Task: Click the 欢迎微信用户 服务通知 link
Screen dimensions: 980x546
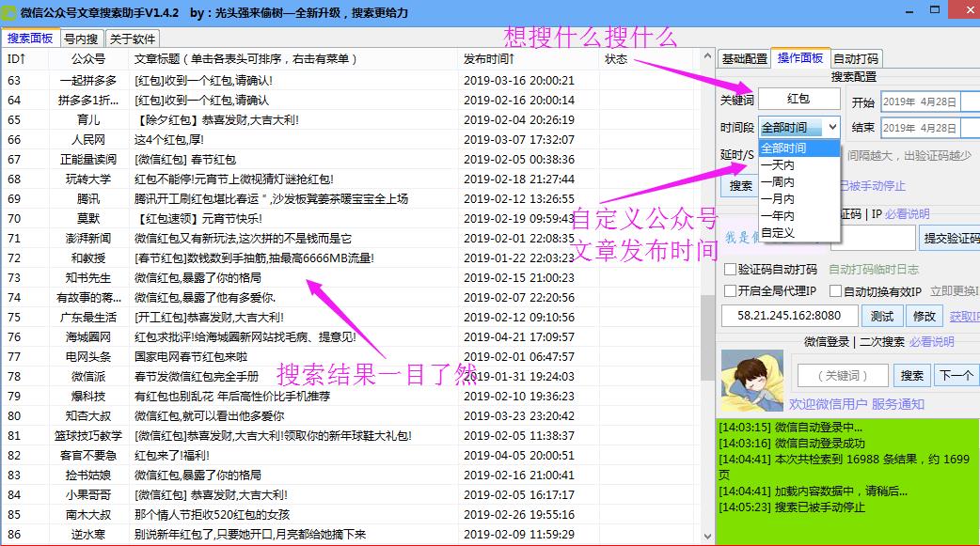Action: point(856,404)
